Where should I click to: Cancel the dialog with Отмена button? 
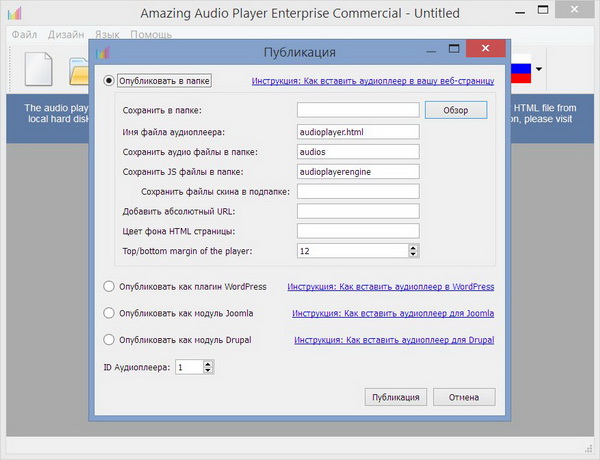[x=464, y=397]
